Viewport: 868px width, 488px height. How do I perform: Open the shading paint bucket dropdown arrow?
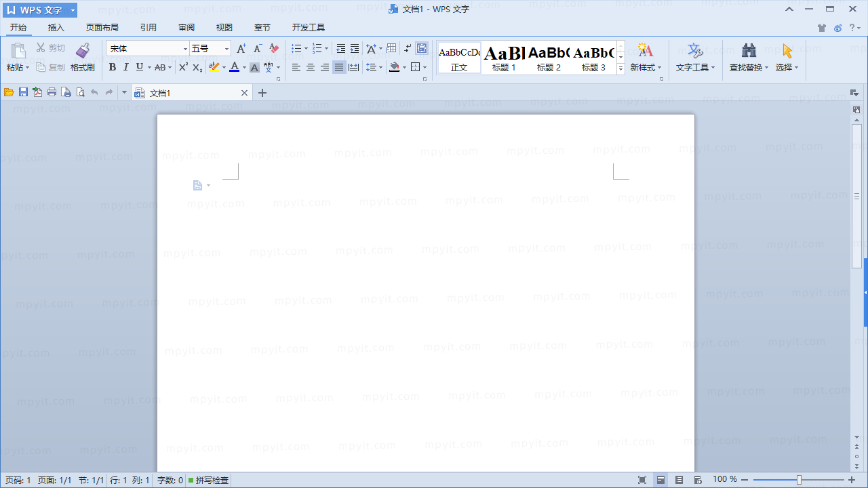pos(404,67)
